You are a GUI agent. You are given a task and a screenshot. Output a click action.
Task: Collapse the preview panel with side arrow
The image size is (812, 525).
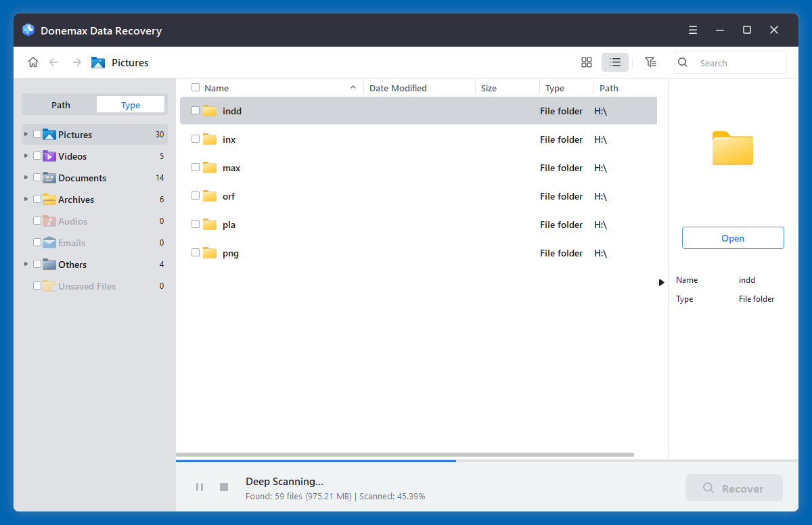point(661,282)
